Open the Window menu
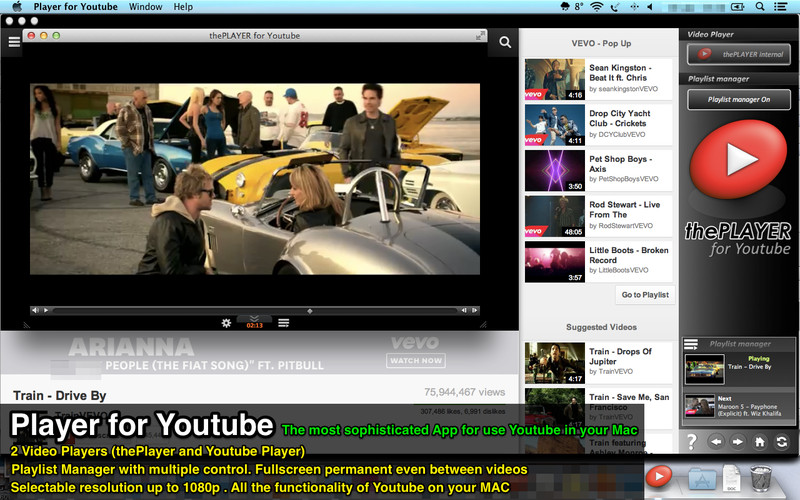 pos(145,7)
